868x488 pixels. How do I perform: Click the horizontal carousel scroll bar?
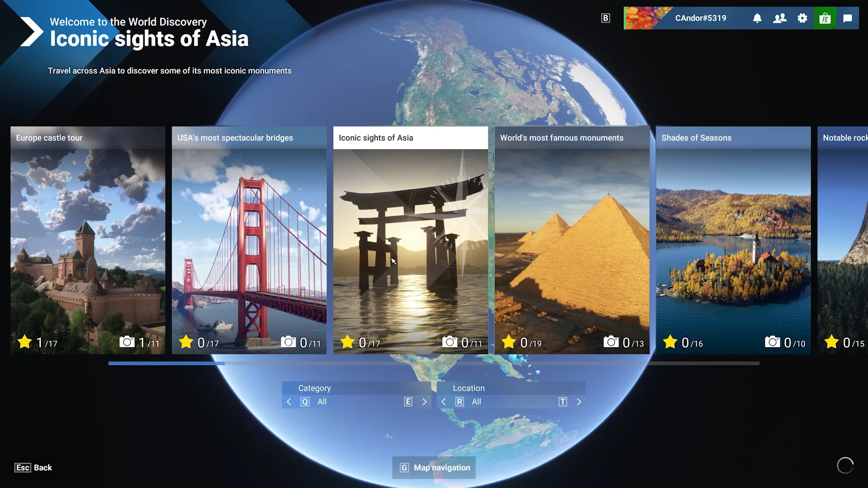[434, 363]
